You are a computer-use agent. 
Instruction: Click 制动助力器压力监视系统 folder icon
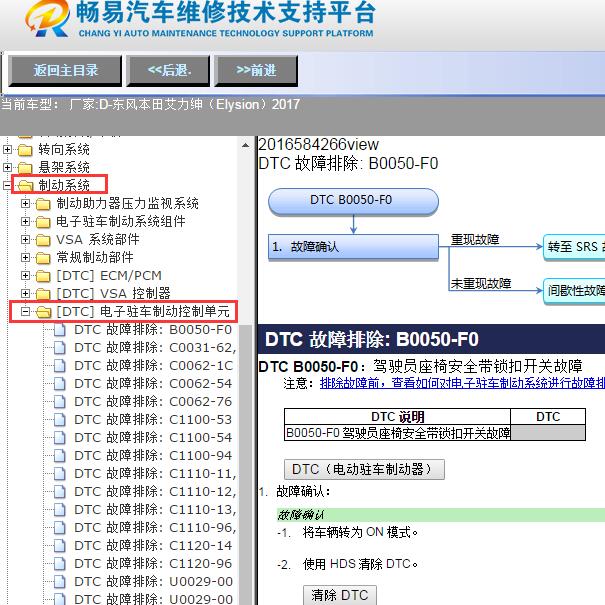(43, 204)
